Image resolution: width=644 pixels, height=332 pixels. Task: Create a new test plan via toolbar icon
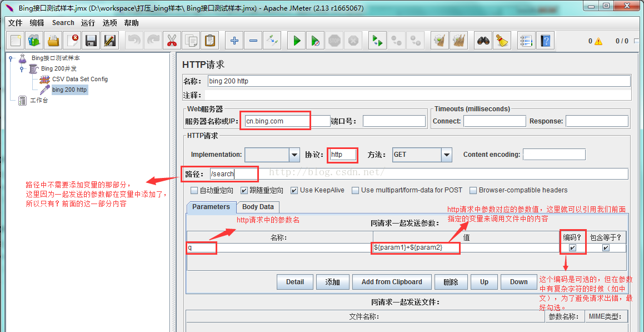15,40
